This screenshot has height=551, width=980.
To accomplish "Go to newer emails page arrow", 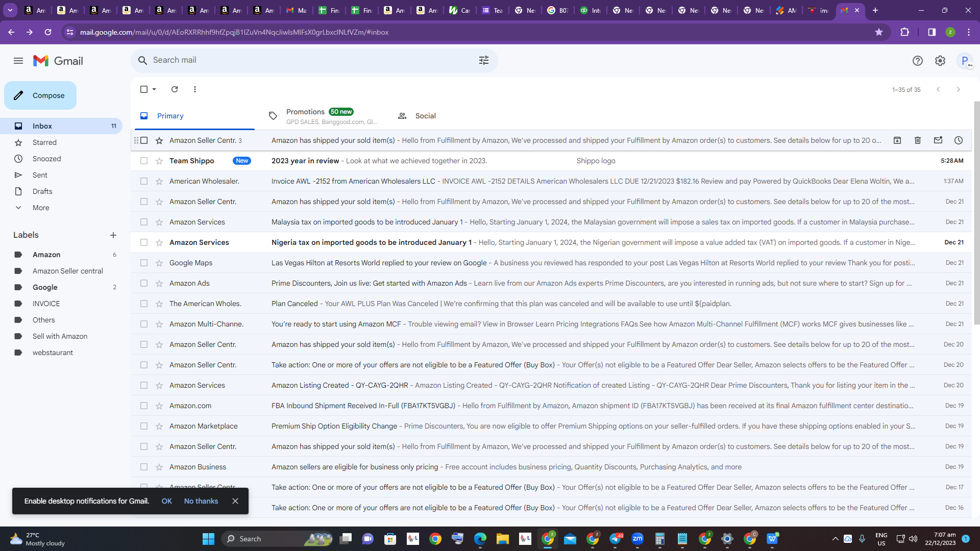I will [x=938, y=89].
